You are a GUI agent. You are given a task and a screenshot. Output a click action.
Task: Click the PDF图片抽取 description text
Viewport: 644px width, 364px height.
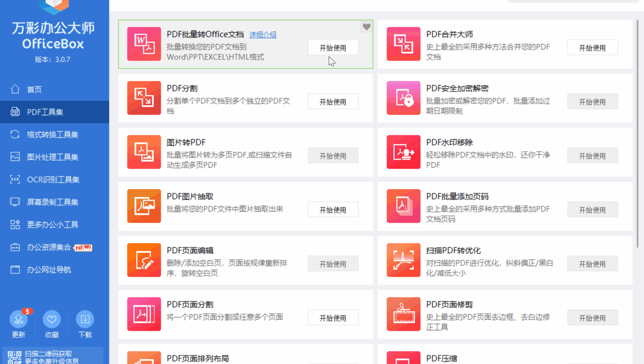[225, 209]
